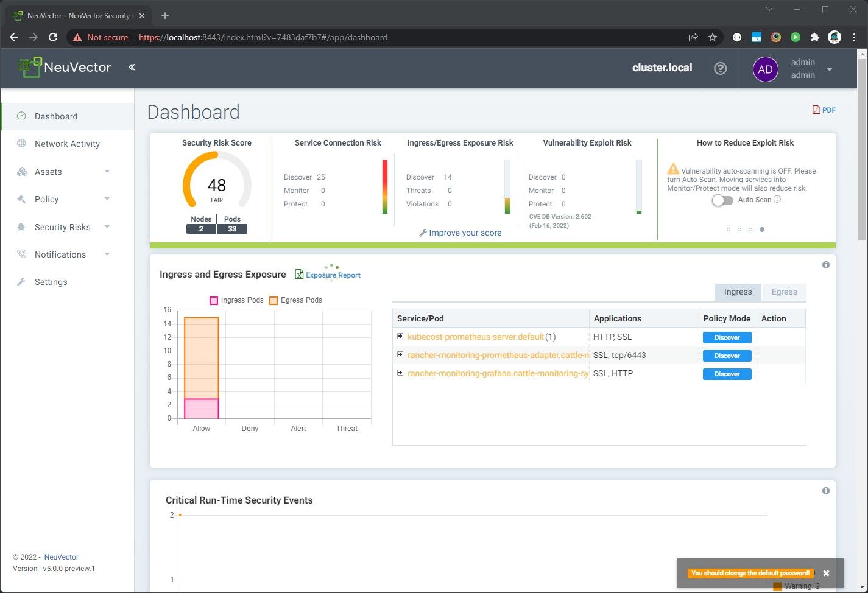Enable the Auto Scan toggle

pos(722,200)
